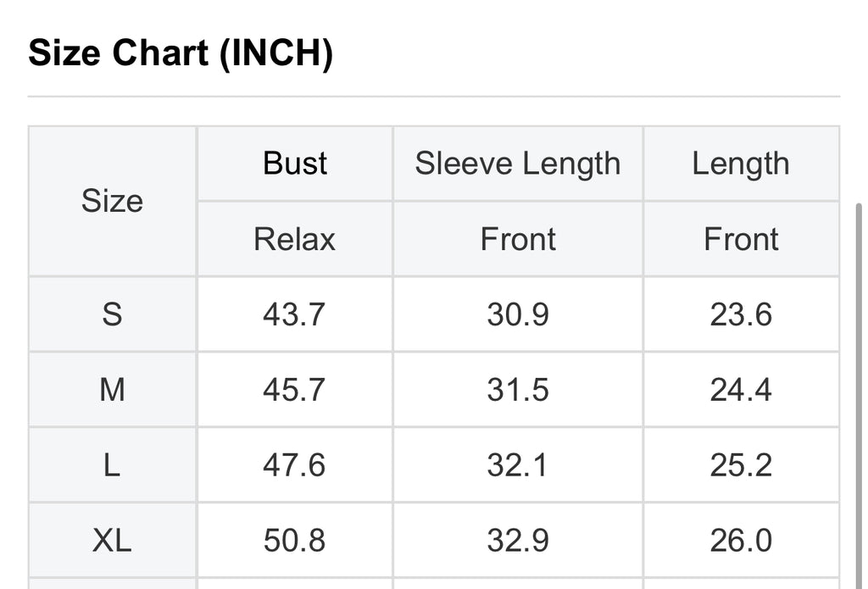
Task: Select the Size column header cell
Action: [113, 201]
